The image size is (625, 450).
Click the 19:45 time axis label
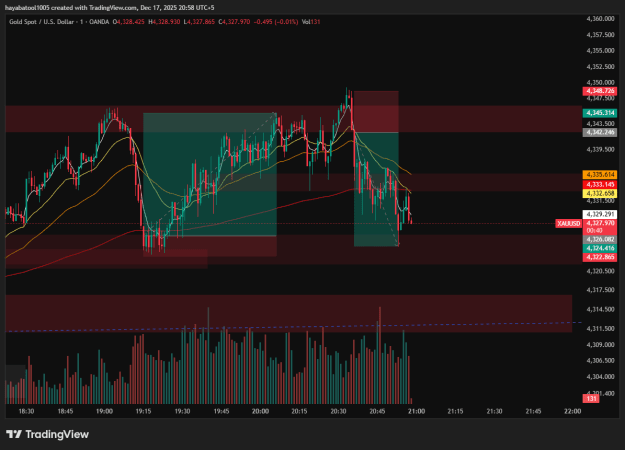pyautogui.click(x=221, y=411)
